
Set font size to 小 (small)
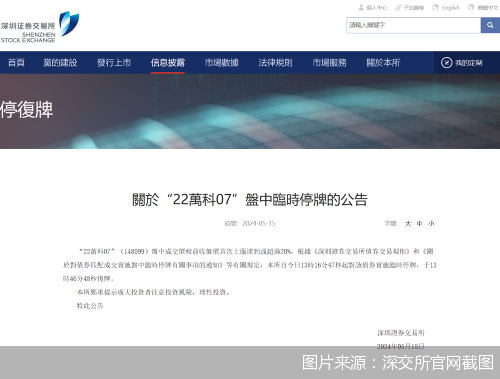click(x=431, y=224)
